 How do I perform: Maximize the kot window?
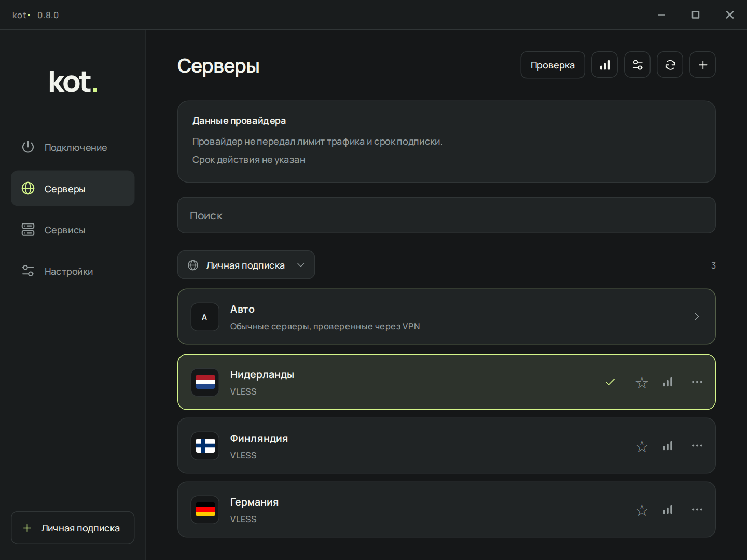tap(696, 15)
